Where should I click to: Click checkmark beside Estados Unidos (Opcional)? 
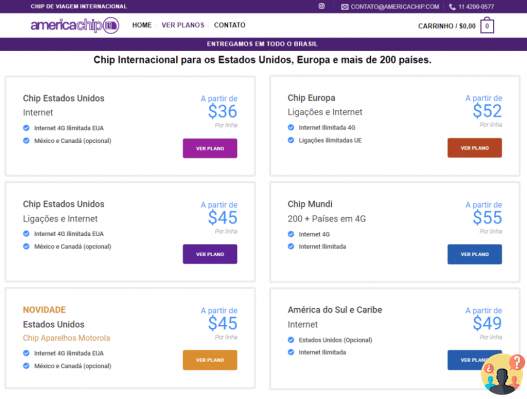tap(291, 340)
